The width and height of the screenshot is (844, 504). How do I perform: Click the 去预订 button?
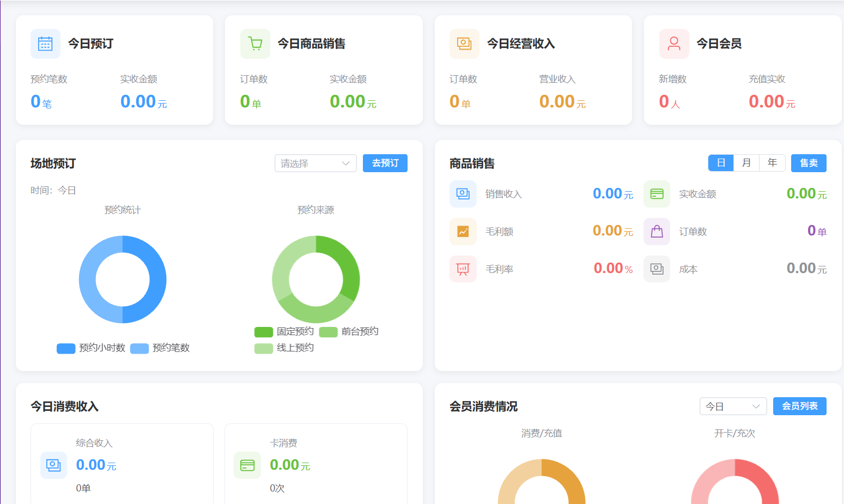pyautogui.click(x=385, y=163)
